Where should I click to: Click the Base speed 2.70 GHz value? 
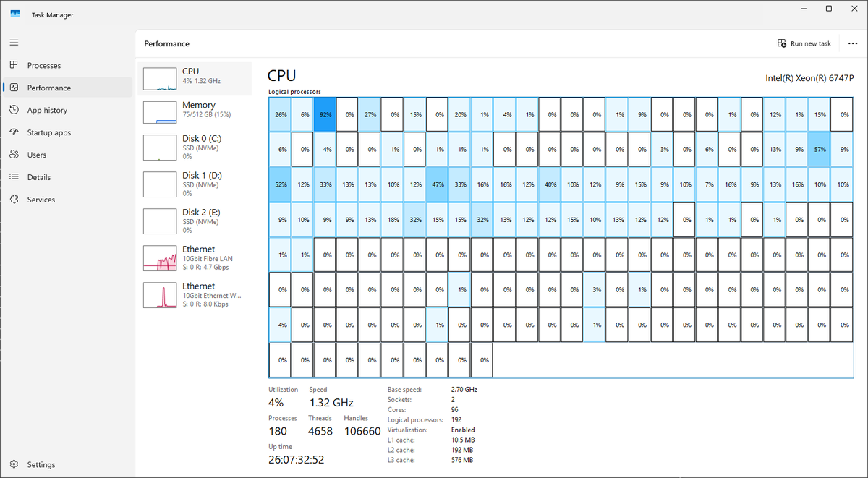click(464, 389)
